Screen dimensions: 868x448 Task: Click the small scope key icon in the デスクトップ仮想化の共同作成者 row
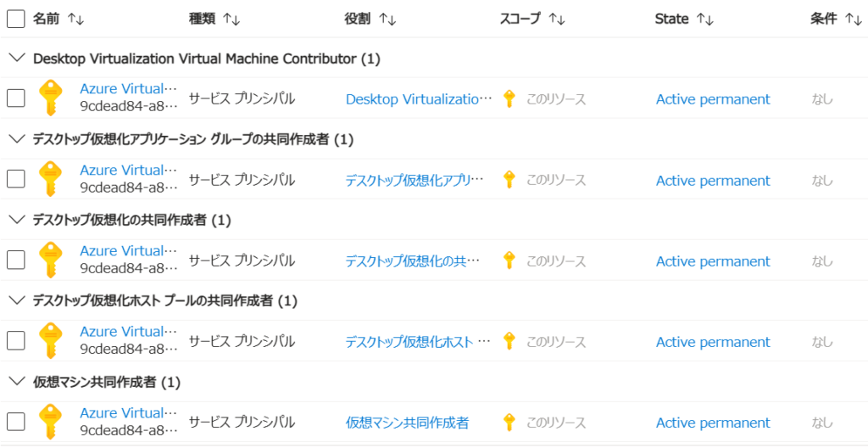tap(509, 260)
